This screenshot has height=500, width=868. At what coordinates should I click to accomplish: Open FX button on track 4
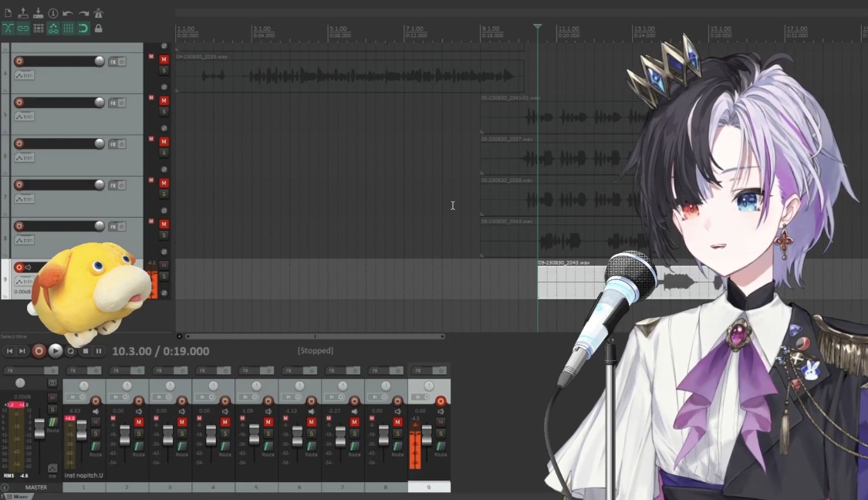[113, 62]
